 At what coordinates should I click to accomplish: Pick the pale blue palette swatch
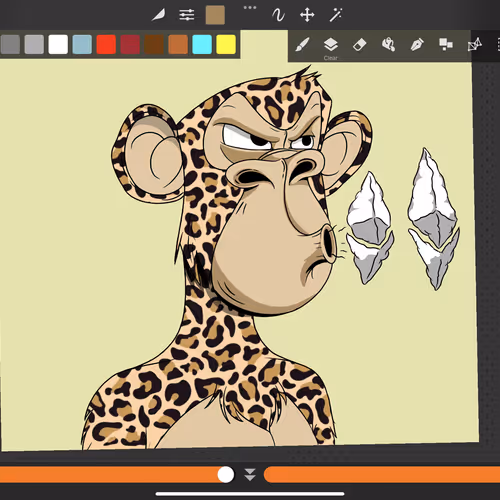(x=82, y=44)
